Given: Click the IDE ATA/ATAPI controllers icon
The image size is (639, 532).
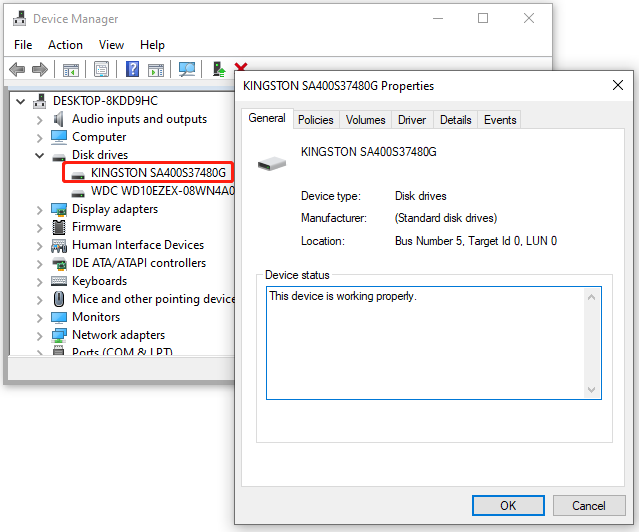Looking at the screenshot, I should [x=59, y=263].
